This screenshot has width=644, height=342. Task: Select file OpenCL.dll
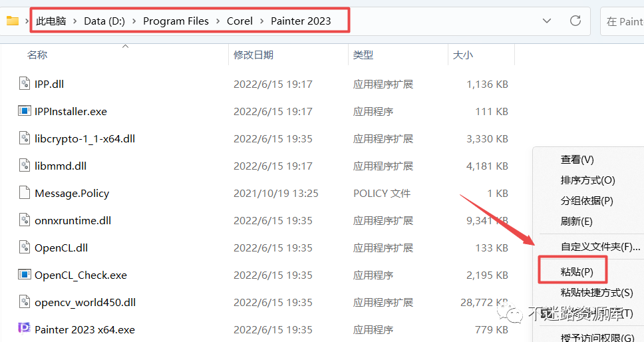[x=61, y=248]
